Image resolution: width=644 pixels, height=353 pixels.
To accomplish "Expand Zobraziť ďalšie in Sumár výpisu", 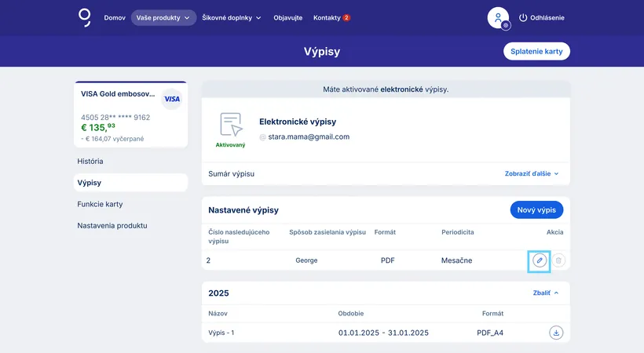I will pos(532,173).
